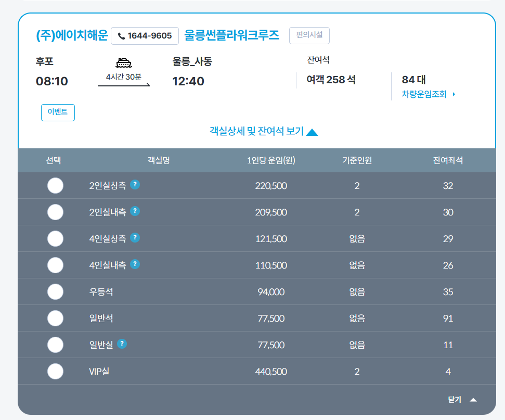Viewport: 505px width, 420px height.
Task: Click the 1인당 운임(원) column header
Action: coord(271,160)
